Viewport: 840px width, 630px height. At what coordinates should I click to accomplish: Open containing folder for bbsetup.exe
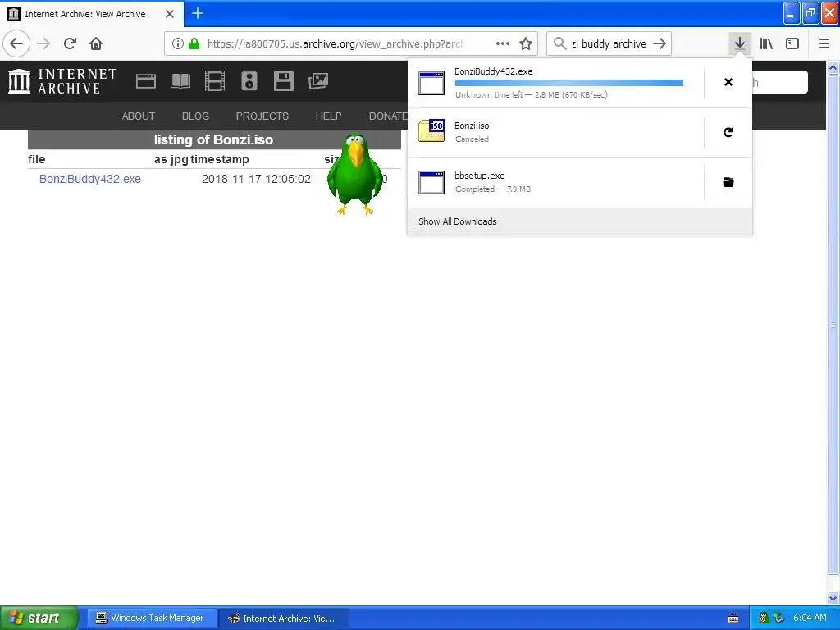728,182
